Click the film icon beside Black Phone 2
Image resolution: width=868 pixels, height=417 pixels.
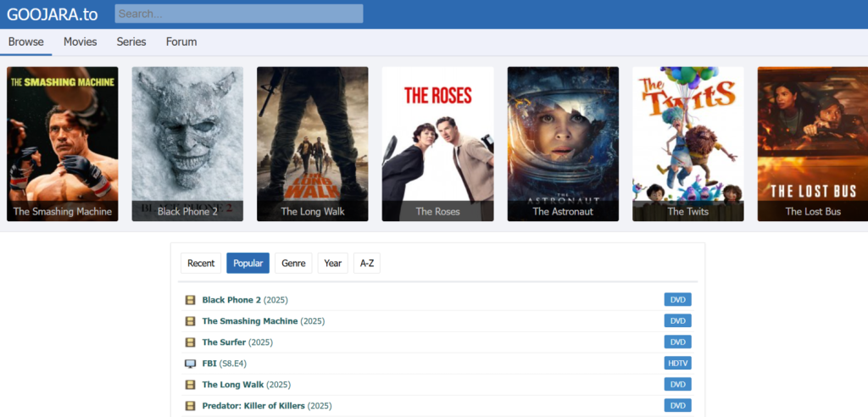(x=190, y=300)
